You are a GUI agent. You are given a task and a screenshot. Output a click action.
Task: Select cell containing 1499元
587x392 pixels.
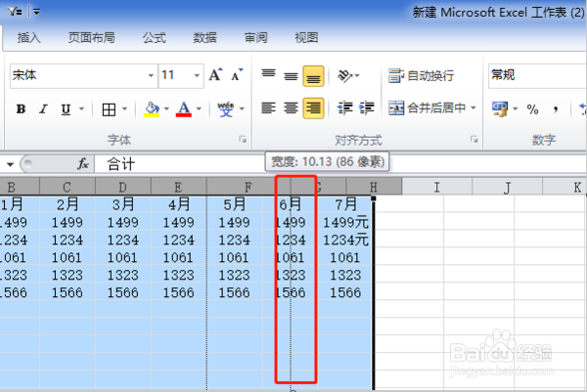click(x=345, y=222)
